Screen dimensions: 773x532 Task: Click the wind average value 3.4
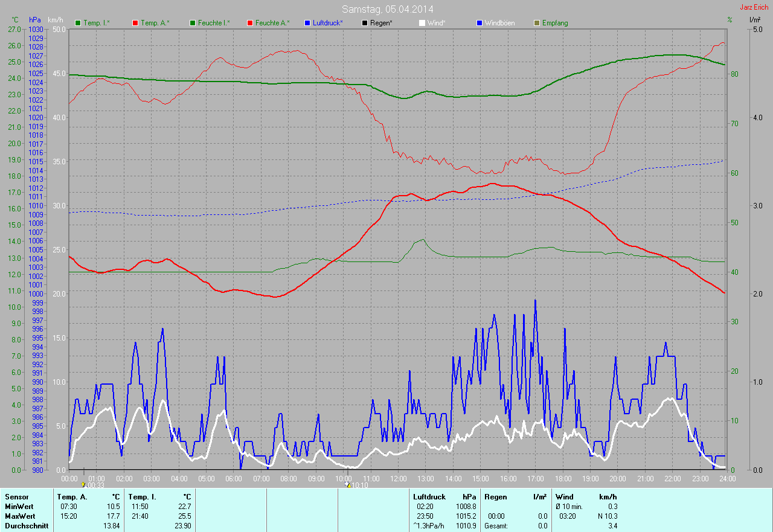tap(612, 526)
